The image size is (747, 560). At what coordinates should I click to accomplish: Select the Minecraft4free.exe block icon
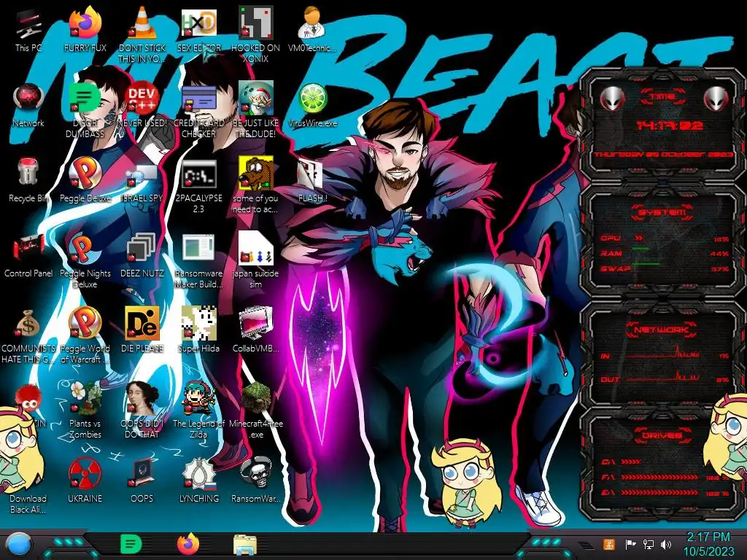tap(255, 411)
